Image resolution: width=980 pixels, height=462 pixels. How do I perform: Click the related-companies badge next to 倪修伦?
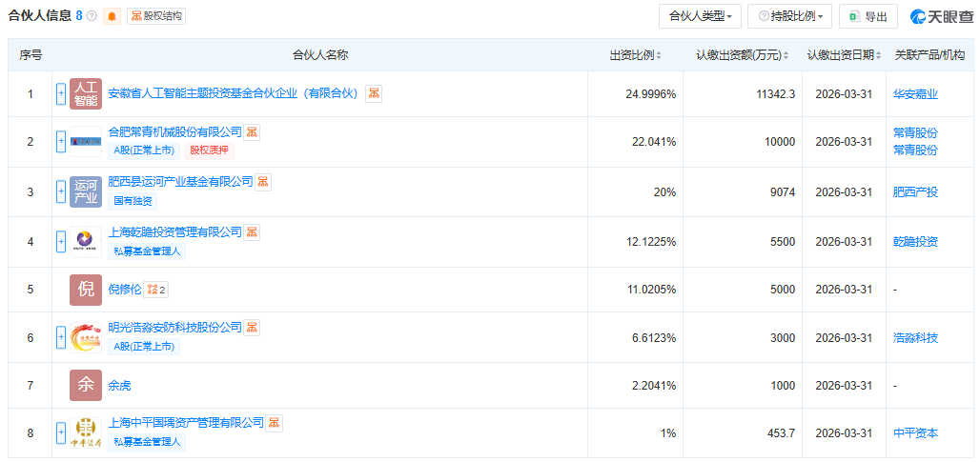157,290
